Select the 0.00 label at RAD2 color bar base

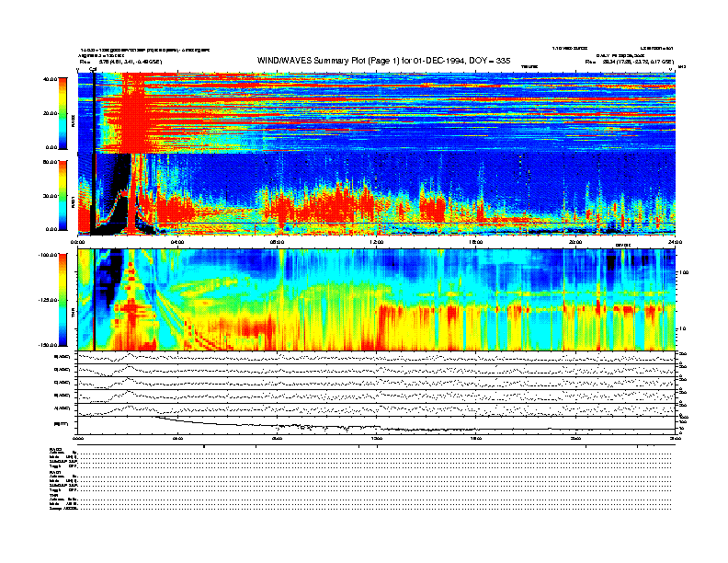51,148
